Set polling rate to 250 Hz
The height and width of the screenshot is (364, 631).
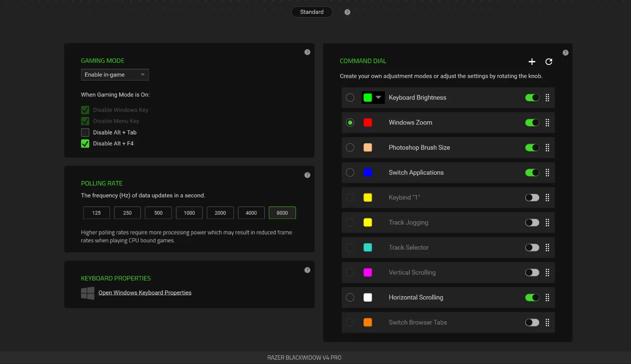(127, 213)
